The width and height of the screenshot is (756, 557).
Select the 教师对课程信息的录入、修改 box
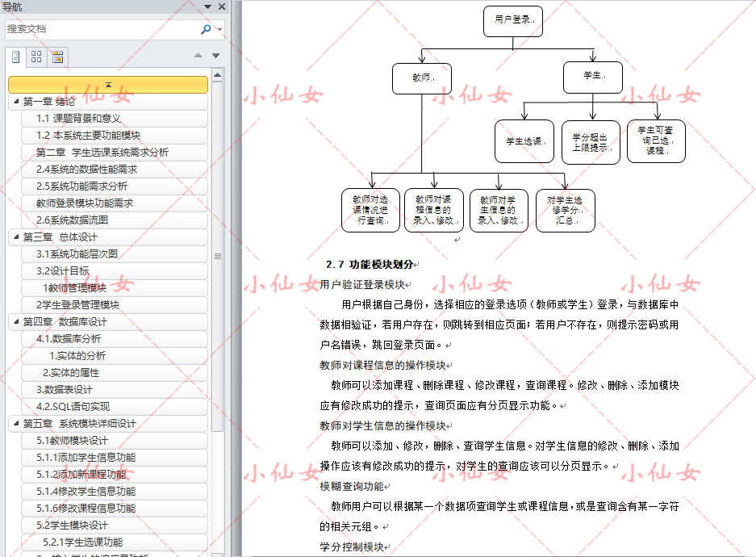point(434,210)
